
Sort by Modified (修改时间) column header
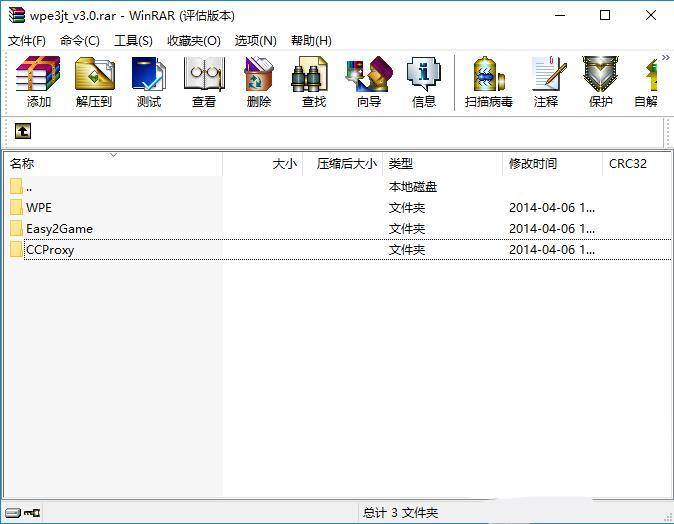pyautogui.click(x=552, y=164)
